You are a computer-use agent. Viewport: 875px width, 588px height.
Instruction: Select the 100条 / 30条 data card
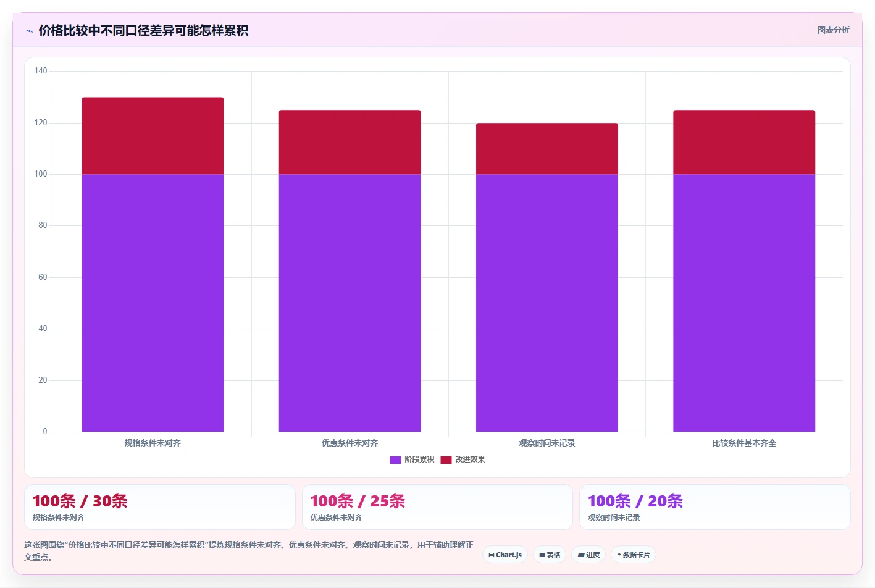tap(160, 507)
